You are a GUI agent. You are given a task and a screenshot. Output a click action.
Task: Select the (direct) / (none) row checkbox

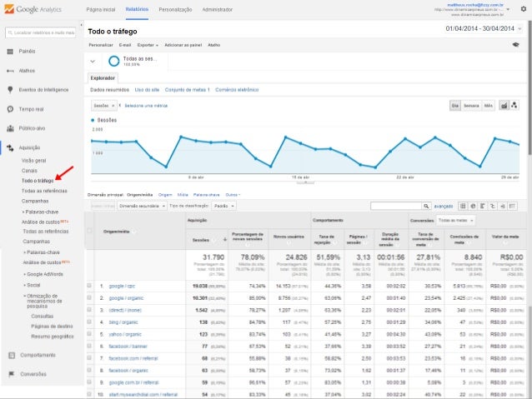click(90, 309)
